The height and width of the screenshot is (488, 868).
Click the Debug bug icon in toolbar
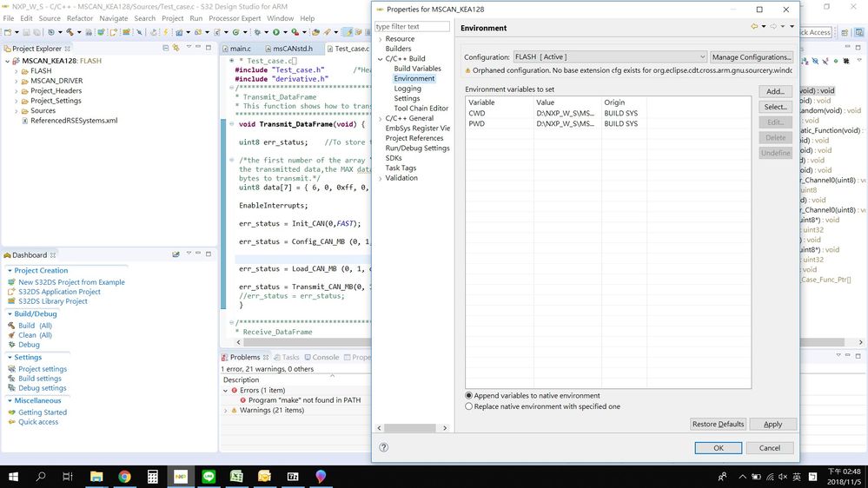click(x=257, y=32)
